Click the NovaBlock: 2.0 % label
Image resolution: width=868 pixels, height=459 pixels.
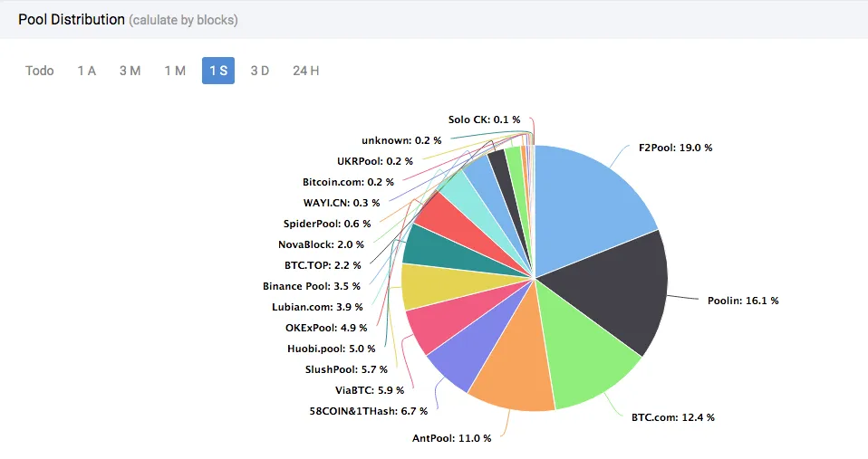click(321, 244)
